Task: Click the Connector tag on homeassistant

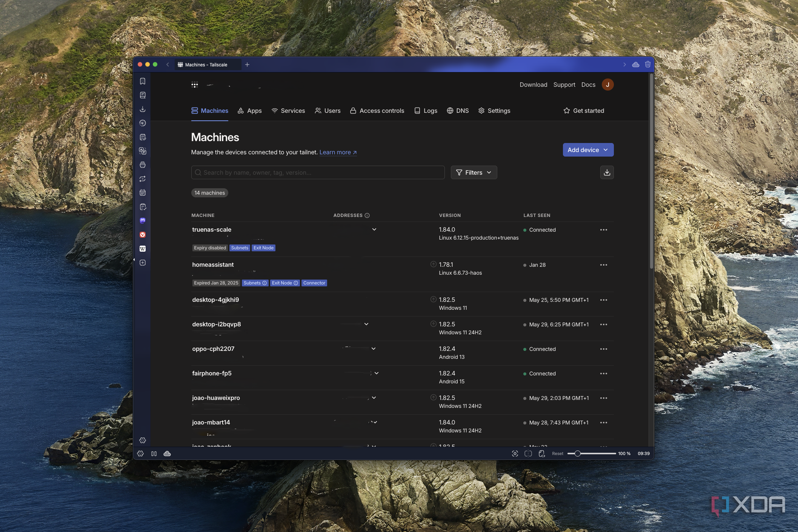Action: [x=314, y=283]
